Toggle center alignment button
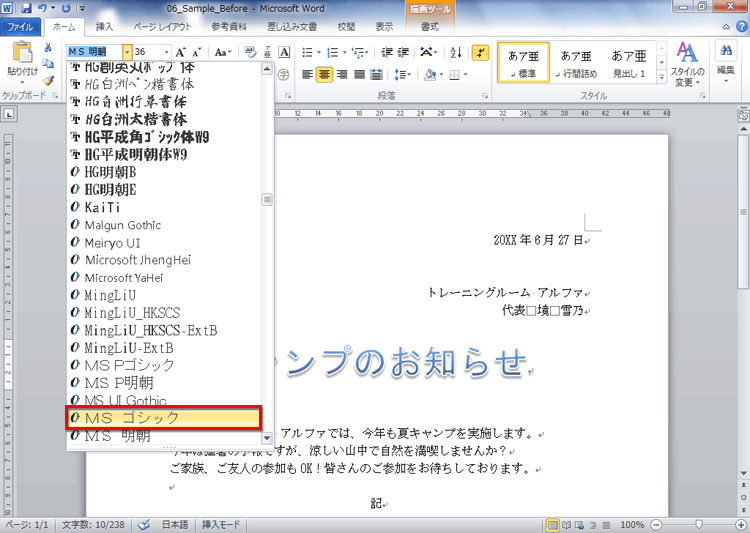Image resolution: width=750 pixels, height=533 pixels. [324, 74]
